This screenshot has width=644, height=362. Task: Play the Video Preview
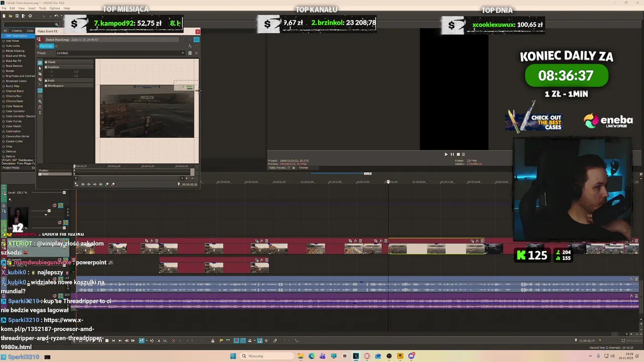[446, 154]
